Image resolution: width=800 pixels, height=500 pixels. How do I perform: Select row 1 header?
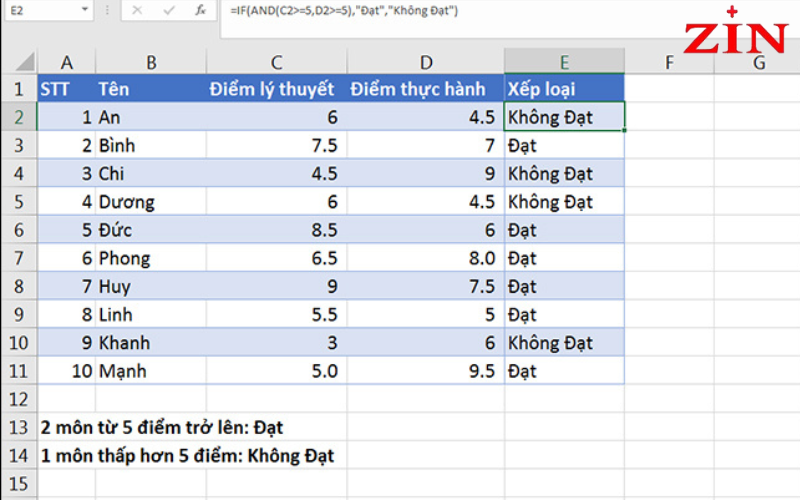19,89
